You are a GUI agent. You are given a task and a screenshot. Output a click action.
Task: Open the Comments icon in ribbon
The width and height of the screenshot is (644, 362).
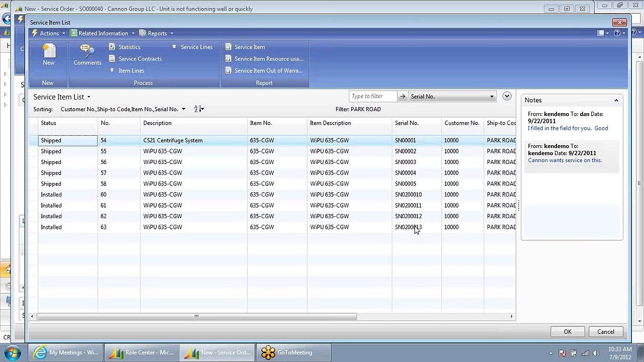coord(88,54)
